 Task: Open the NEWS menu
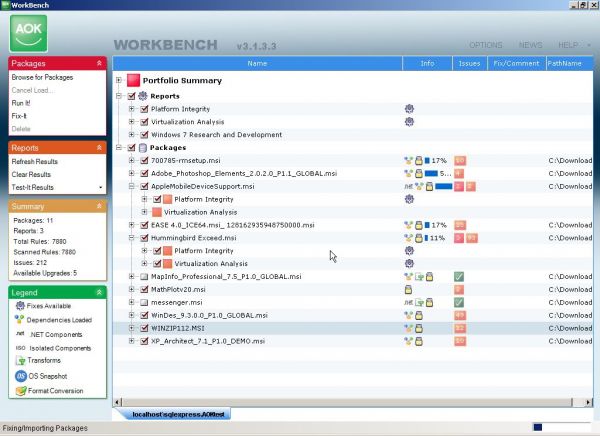pyautogui.click(x=530, y=45)
